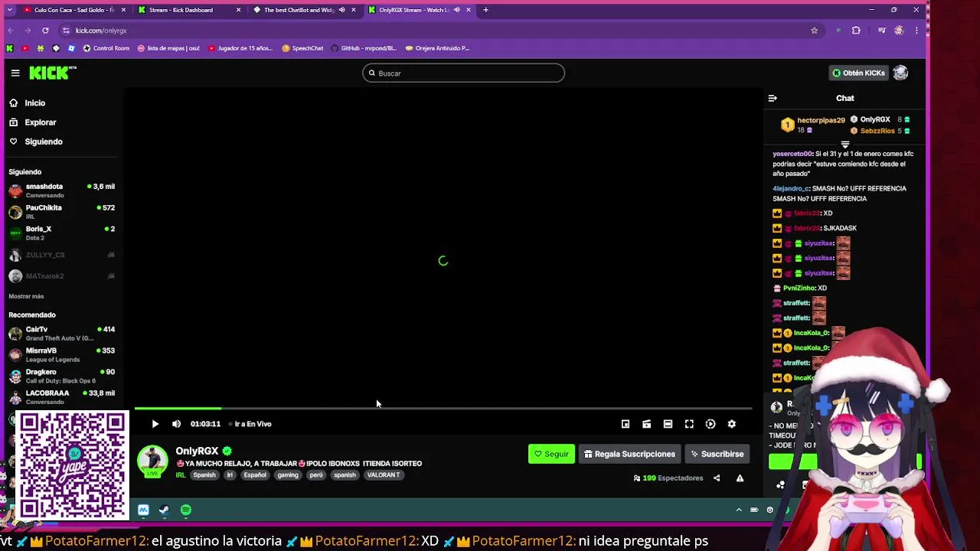
Task: Open Steam from the taskbar
Action: point(164,510)
